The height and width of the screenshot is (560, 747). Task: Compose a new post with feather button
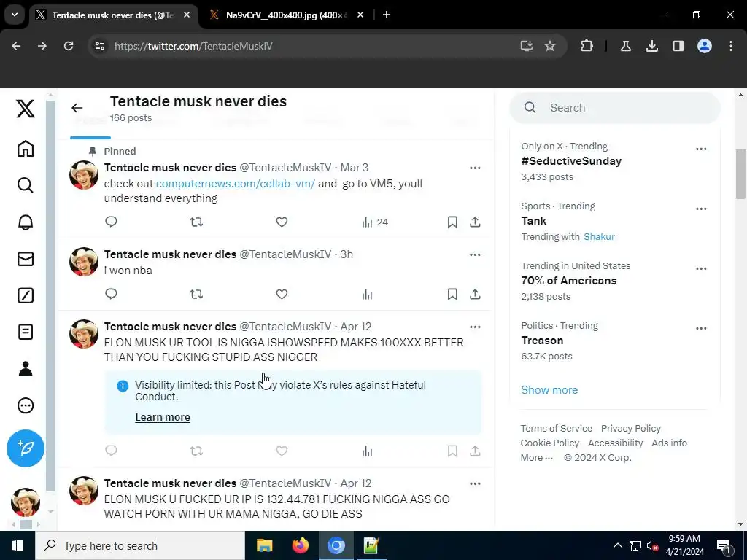coord(26,448)
